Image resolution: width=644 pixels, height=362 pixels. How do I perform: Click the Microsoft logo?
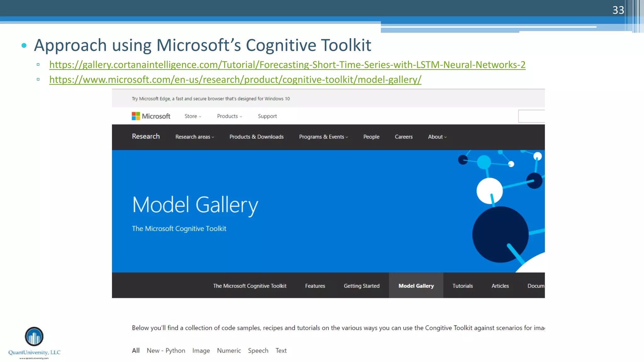[151, 116]
